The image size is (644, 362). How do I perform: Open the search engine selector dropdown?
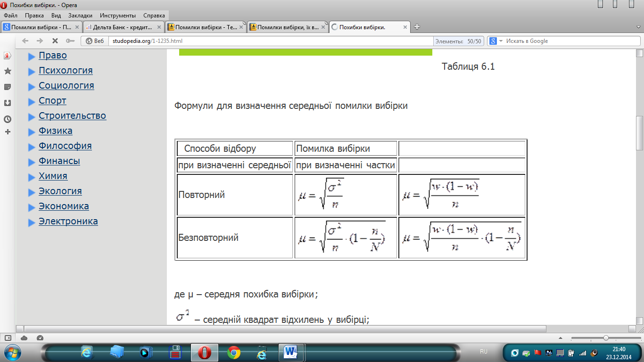coord(501,41)
